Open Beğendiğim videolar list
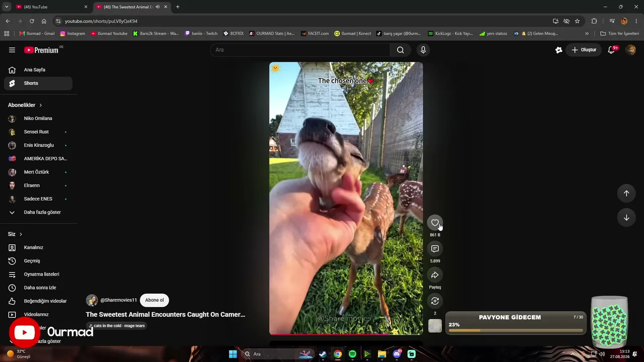Image resolution: width=644 pixels, height=362 pixels. (38, 301)
